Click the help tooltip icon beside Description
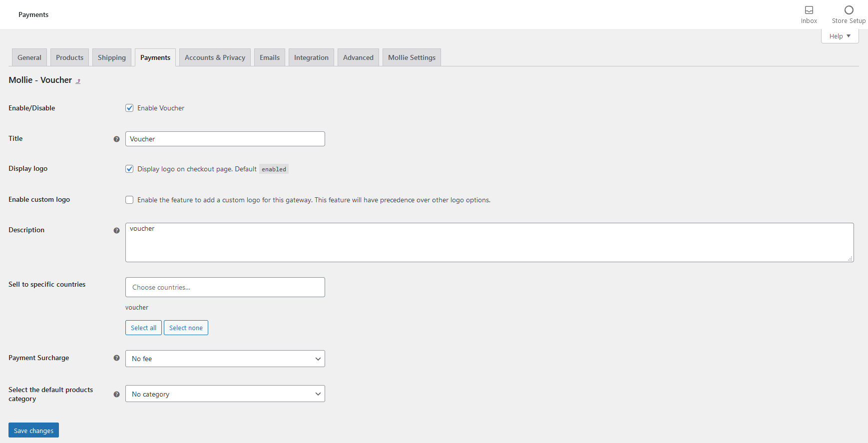Screen dimensions: 868x443 [116, 231]
